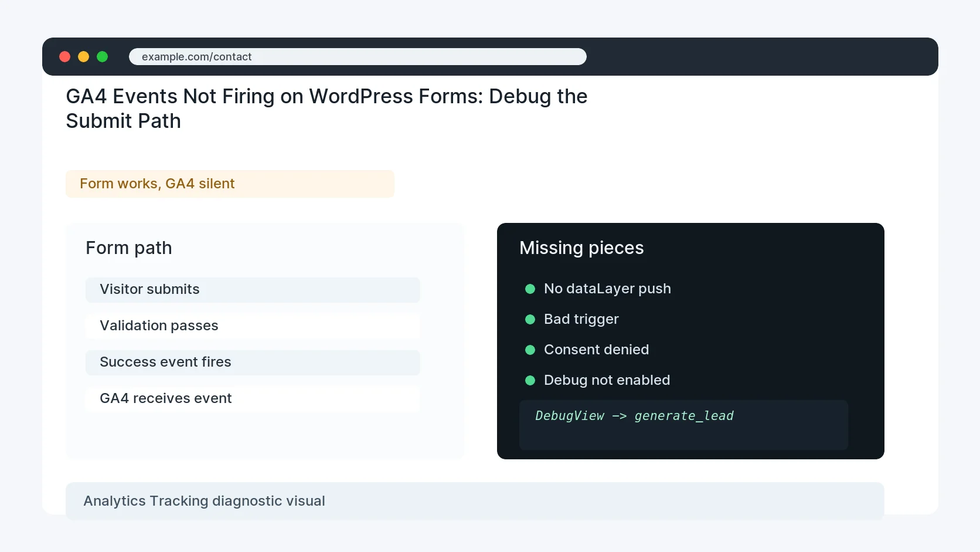The width and height of the screenshot is (980, 552).
Task: Click the 'Debug not enabled' item
Action: pyautogui.click(x=607, y=380)
